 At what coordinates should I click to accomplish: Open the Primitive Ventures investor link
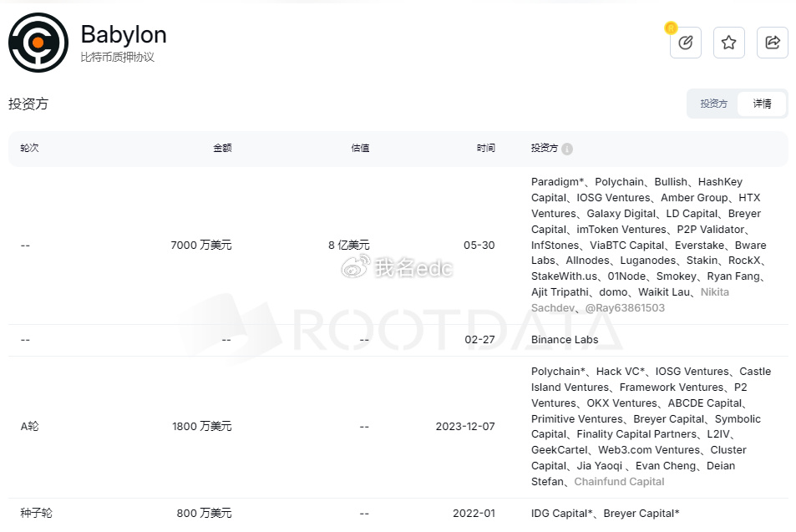pyautogui.click(x=576, y=418)
